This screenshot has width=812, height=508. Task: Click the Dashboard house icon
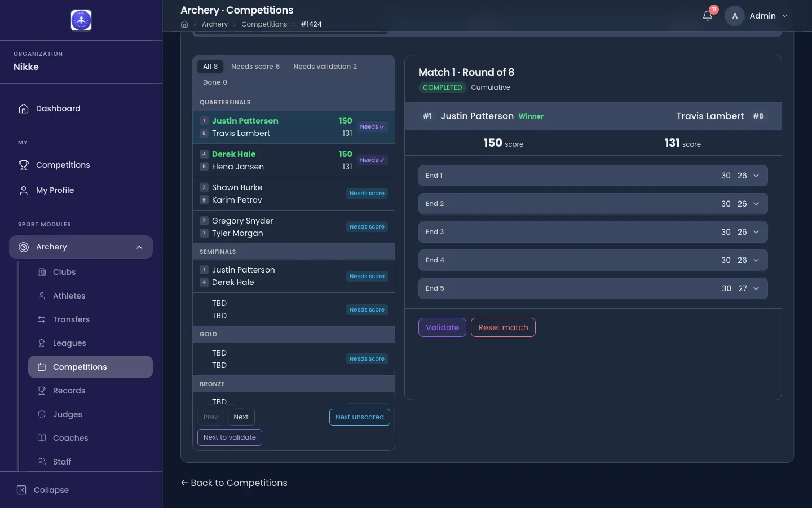[24, 108]
